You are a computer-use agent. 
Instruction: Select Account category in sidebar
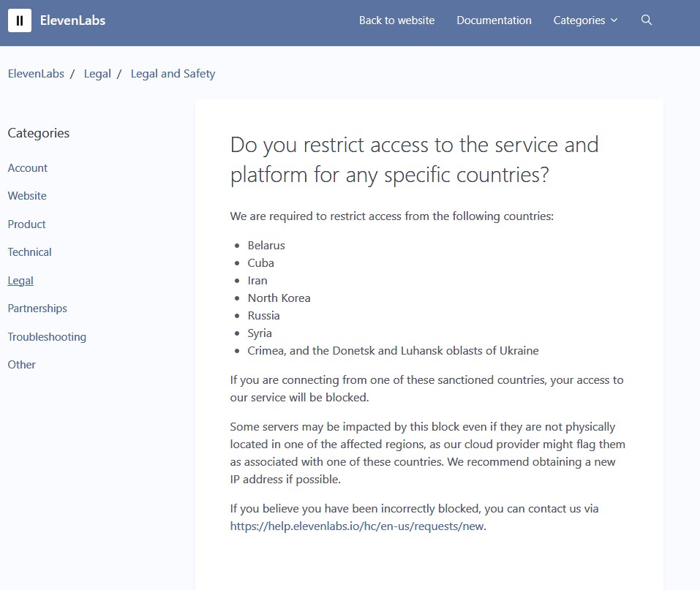point(28,168)
